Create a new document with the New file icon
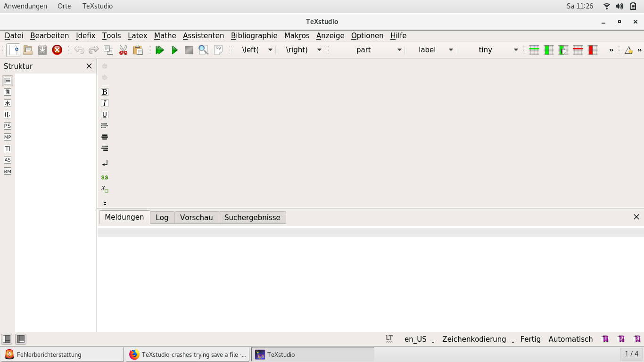This screenshot has width=644, height=362. 14,49
